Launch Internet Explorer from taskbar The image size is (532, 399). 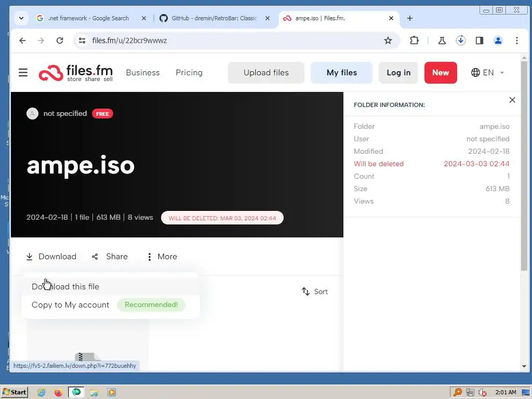pos(41,393)
